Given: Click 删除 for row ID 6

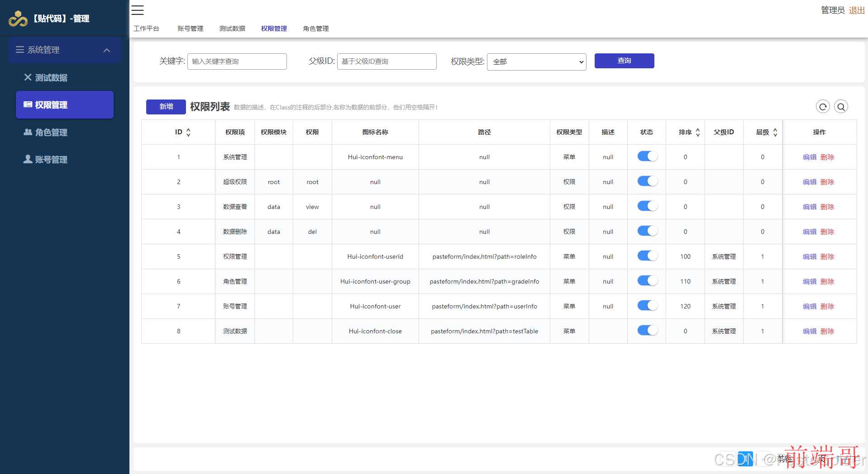Looking at the screenshot, I should tap(827, 281).
